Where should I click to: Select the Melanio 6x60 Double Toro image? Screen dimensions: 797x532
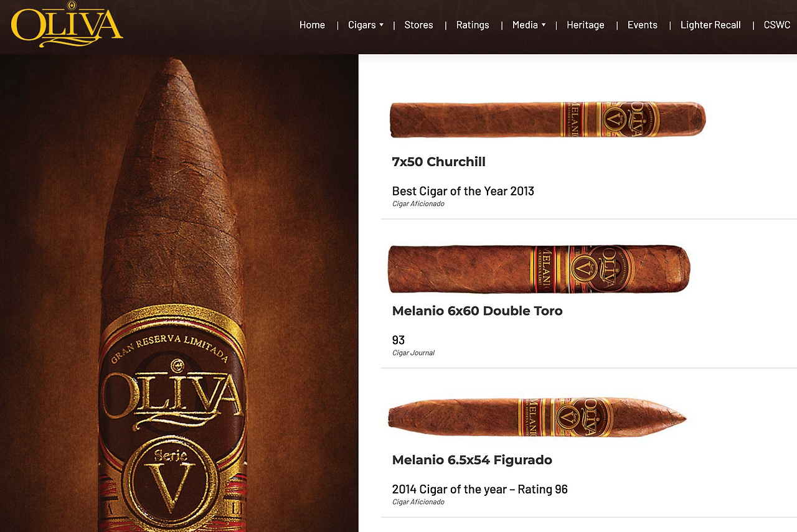coord(539,269)
